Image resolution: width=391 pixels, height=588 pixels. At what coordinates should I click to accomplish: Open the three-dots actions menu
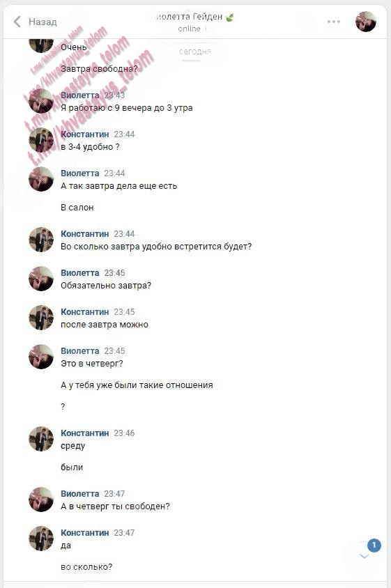tap(333, 22)
